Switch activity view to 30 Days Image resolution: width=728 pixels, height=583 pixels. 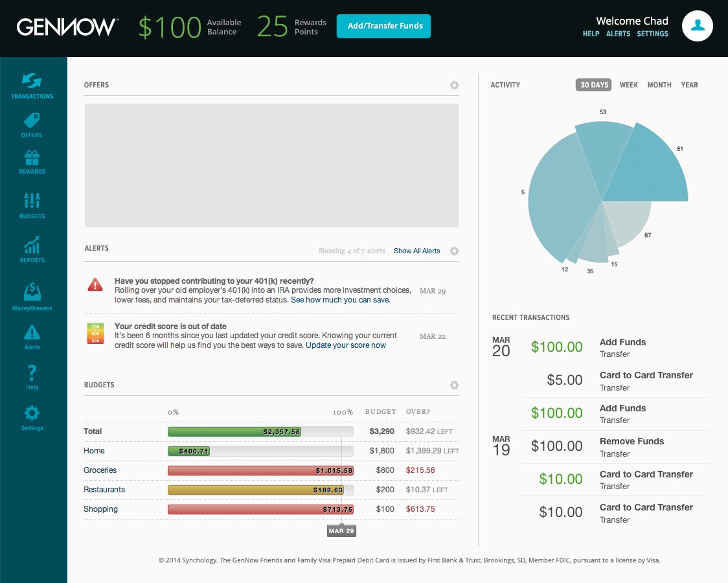click(594, 85)
